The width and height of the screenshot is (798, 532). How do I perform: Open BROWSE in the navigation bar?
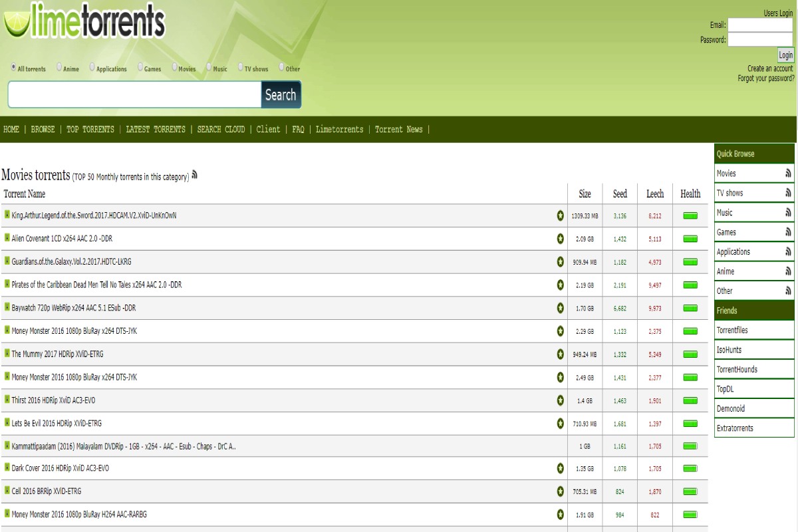(x=43, y=130)
